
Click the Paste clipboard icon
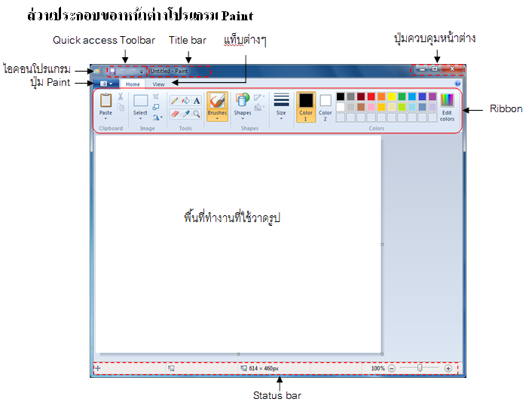click(105, 100)
